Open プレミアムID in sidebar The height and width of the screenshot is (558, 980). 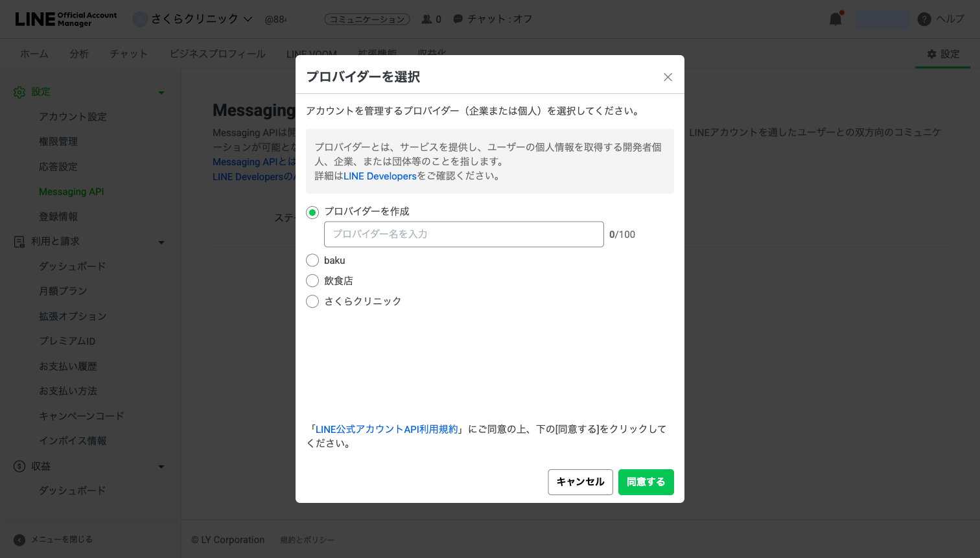pyautogui.click(x=67, y=341)
